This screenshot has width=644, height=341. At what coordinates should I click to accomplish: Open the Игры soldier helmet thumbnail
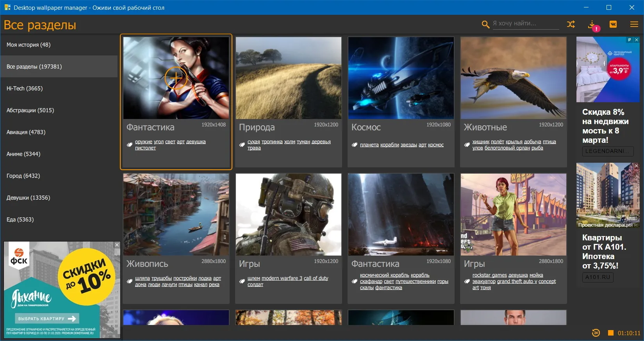coord(289,215)
